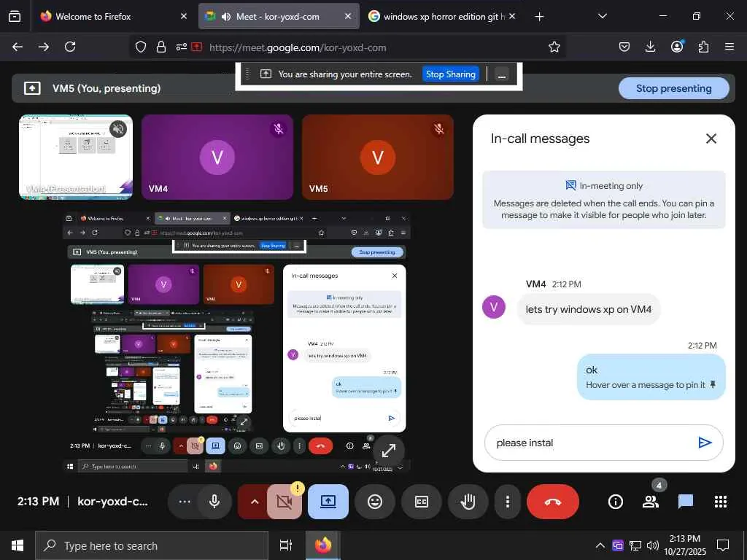Close the In-call messages panel
The width and height of the screenshot is (747, 560).
click(x=711, y=139)
